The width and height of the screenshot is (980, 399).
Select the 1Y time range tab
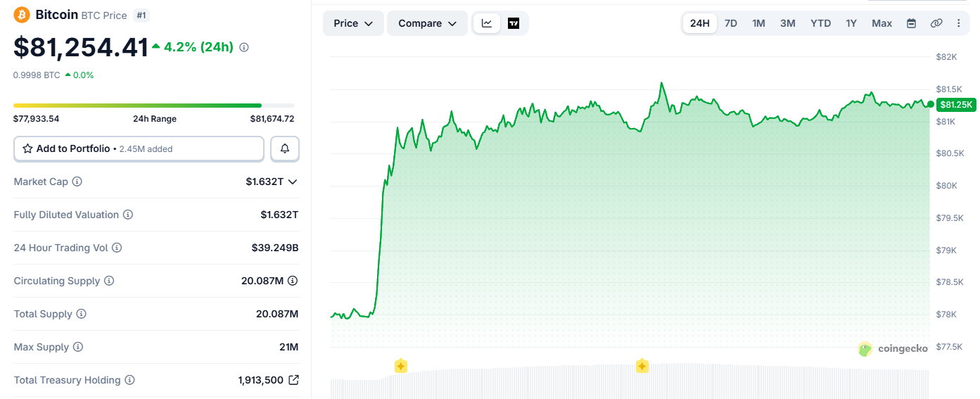[x=851, y=23]
